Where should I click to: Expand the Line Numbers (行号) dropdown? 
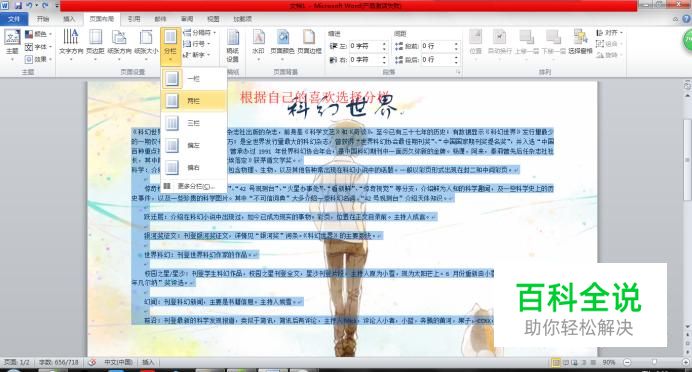pos(197,44)
